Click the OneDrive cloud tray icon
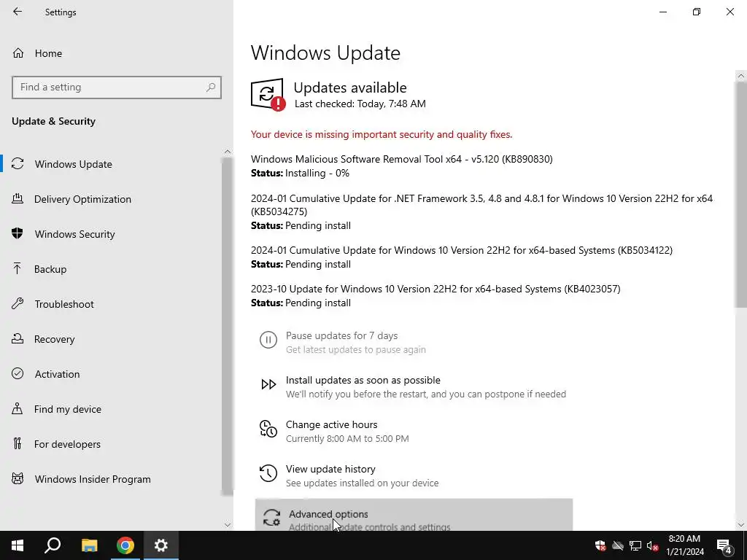 coord(618,545)
